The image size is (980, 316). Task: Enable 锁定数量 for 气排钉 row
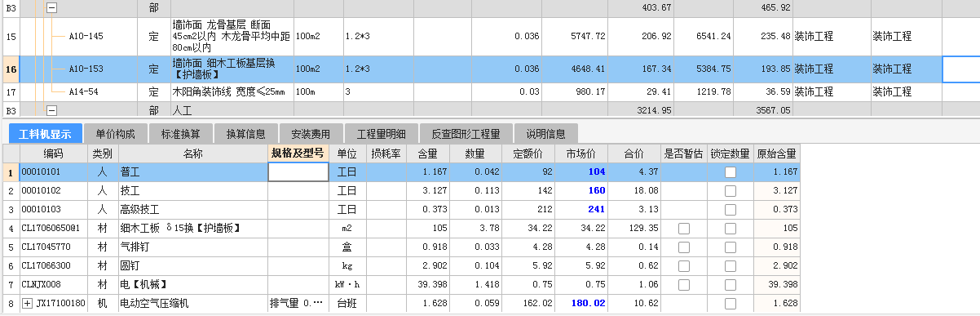730,247
